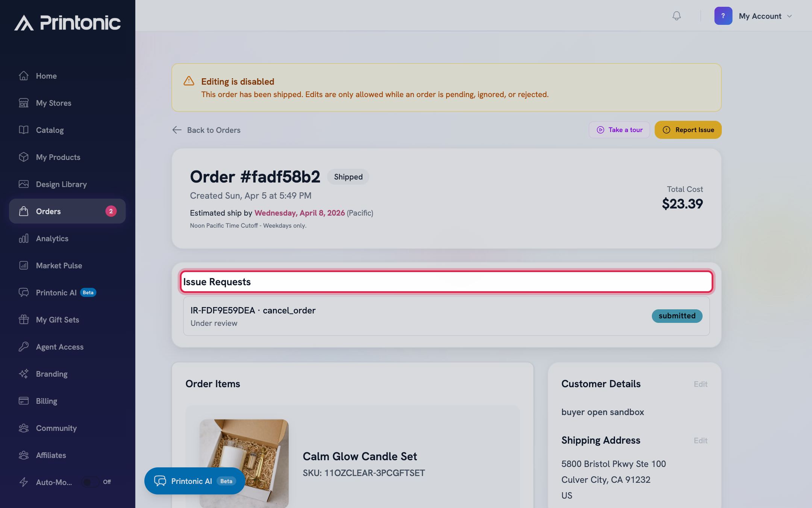Click the Design Library image icon
Viewport: 812px width, 508px height.
coord(24,184)
